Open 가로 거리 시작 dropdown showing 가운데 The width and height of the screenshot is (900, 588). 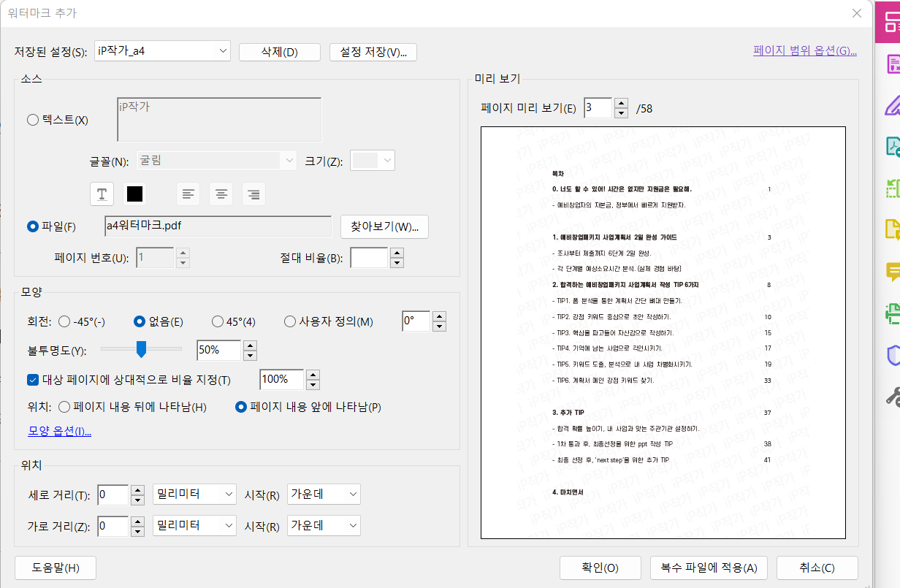(324, 525)
